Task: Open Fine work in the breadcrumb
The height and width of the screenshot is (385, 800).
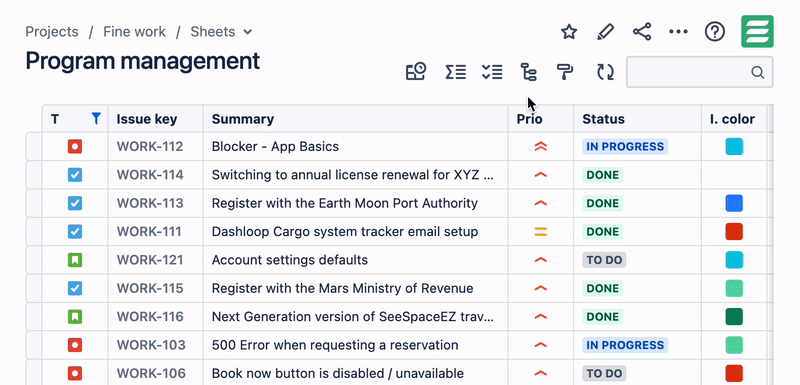Action: coord(134,32)
